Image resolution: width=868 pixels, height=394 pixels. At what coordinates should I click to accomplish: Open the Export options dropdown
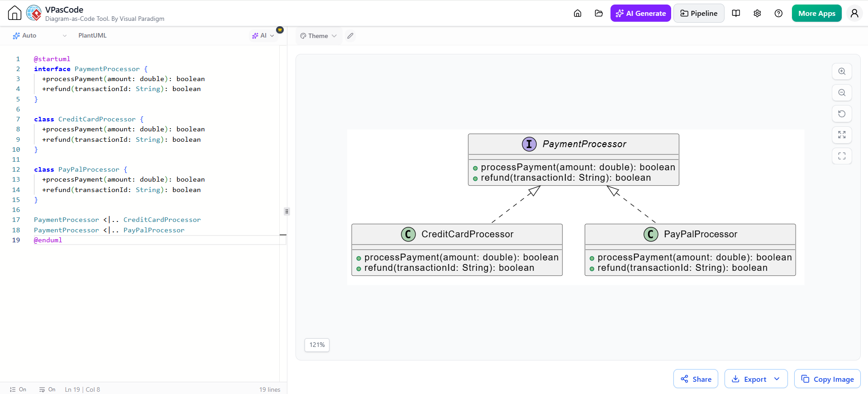tap(756, 379)
